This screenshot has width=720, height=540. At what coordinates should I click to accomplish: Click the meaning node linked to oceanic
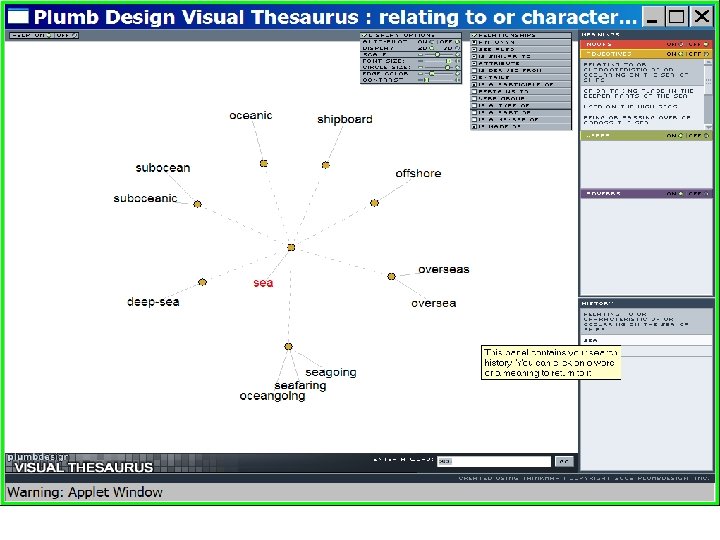(x=264, y=163)
